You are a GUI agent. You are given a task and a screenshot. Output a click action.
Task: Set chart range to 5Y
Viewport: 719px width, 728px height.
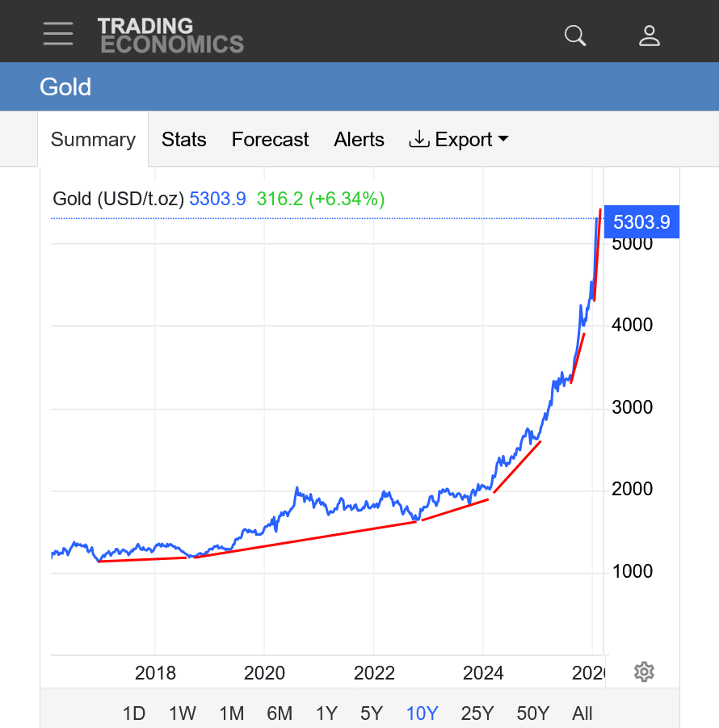pos(372,713)
